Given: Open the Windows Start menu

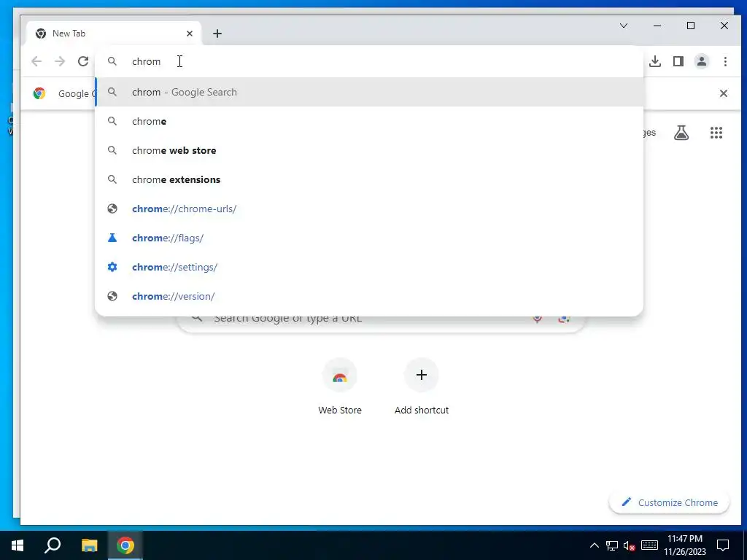Looking at the screenshot, I should tap(18, 545).
